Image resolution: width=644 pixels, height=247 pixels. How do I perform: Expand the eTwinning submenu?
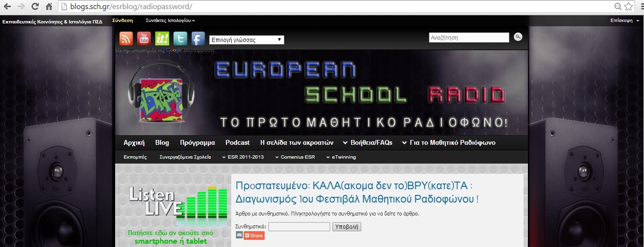(x=341, y=157)
